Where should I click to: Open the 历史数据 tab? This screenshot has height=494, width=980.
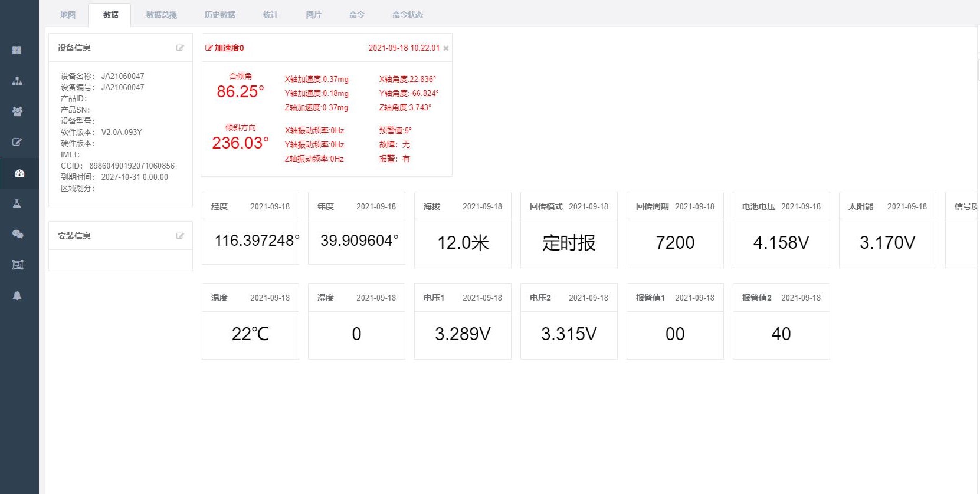coord(219,15)
